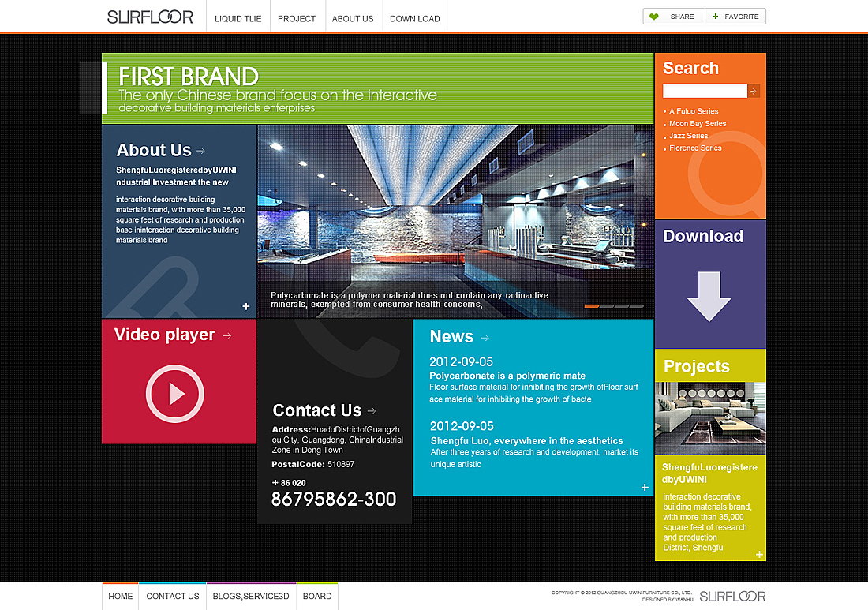The width and height of the screenshot is (868, 610).
Task: Open the A Fuluo Series link
Action: [x=694, y=111]
